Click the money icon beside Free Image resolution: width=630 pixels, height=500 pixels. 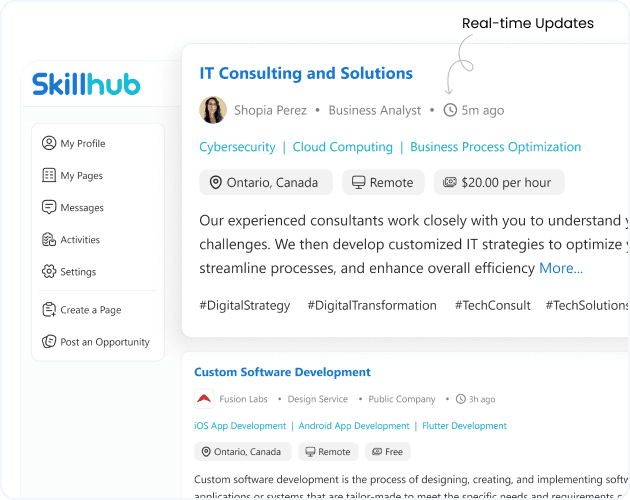[x=377, y=452]
